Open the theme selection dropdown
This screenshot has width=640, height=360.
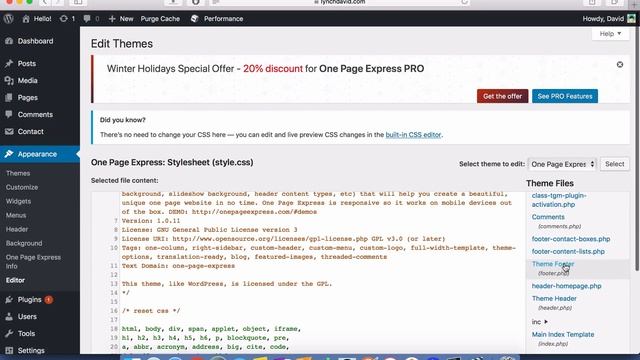click(x=562, y=164)
